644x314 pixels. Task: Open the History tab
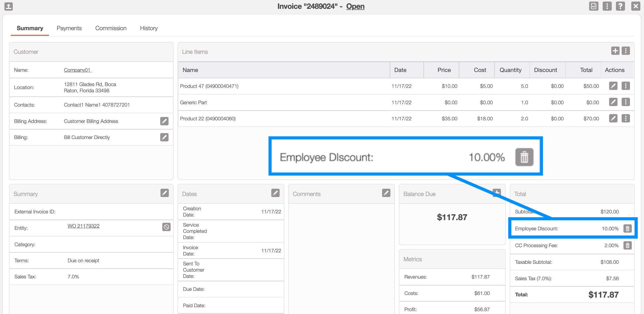pyautogui.click(x=149, y=28)
